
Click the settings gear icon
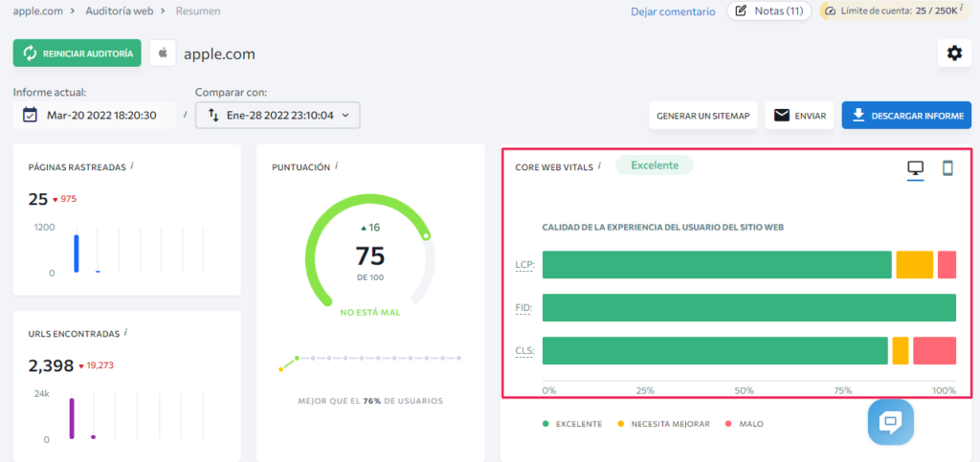(x=954, y=53)
